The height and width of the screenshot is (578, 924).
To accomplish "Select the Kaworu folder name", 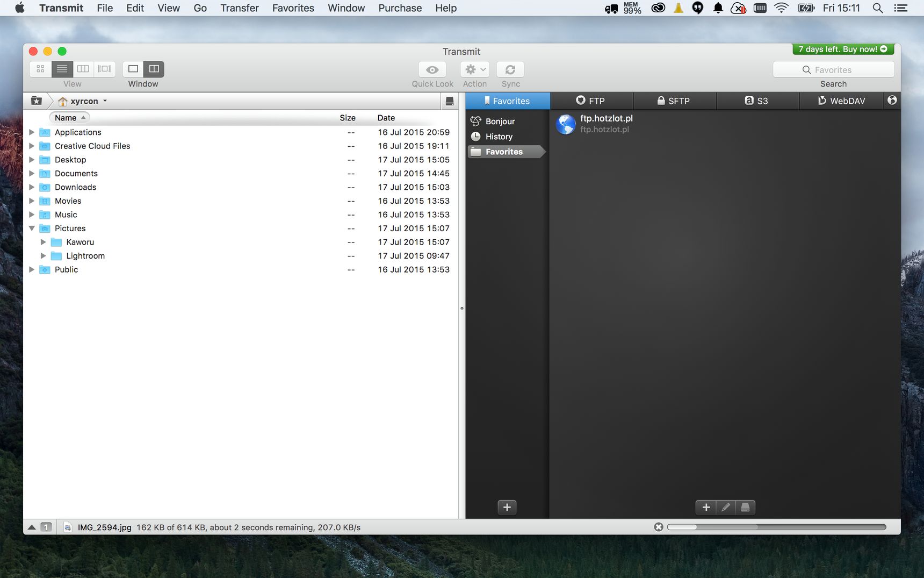I will [x=80, y=242].
